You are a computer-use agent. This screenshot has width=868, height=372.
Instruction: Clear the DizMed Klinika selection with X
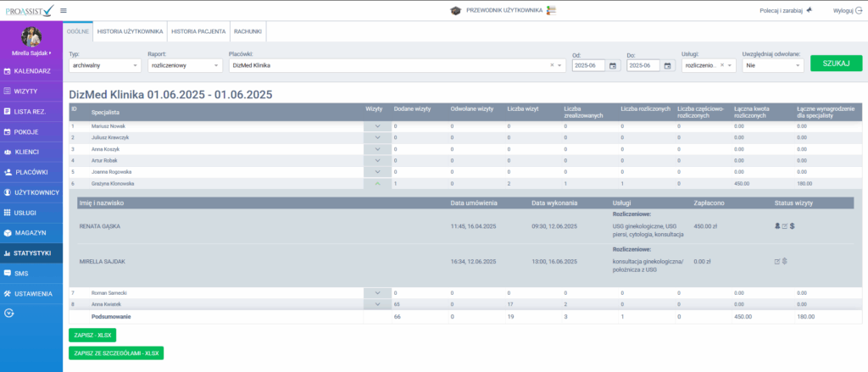pyautogui.click(x=552, y=65)
